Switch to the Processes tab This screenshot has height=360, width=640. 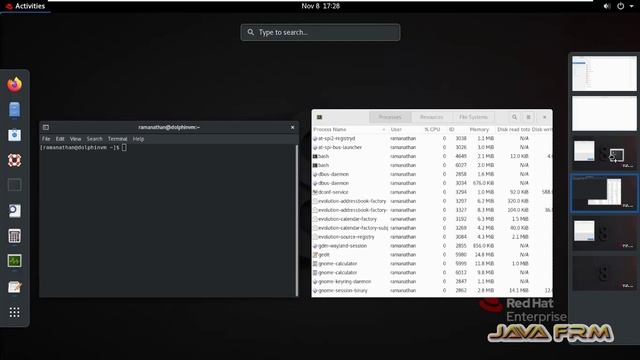click(x=390, y=117)
